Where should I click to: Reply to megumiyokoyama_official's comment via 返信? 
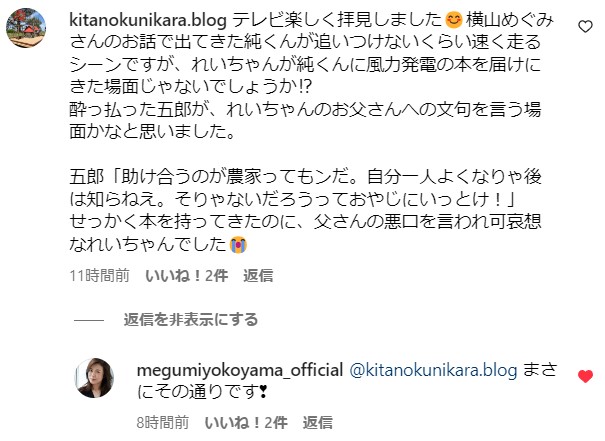(x=318, y=423)
